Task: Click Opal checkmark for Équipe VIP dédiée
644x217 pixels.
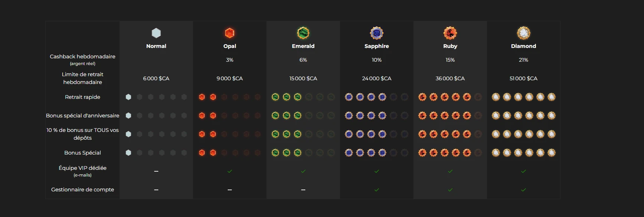Action: (230, 171)
